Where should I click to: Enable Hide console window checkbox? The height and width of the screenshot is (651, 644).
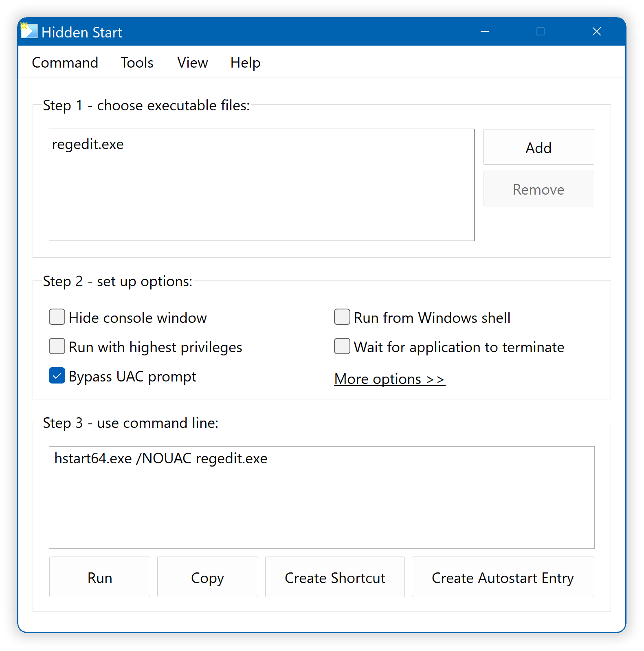(x=57, y=317)
